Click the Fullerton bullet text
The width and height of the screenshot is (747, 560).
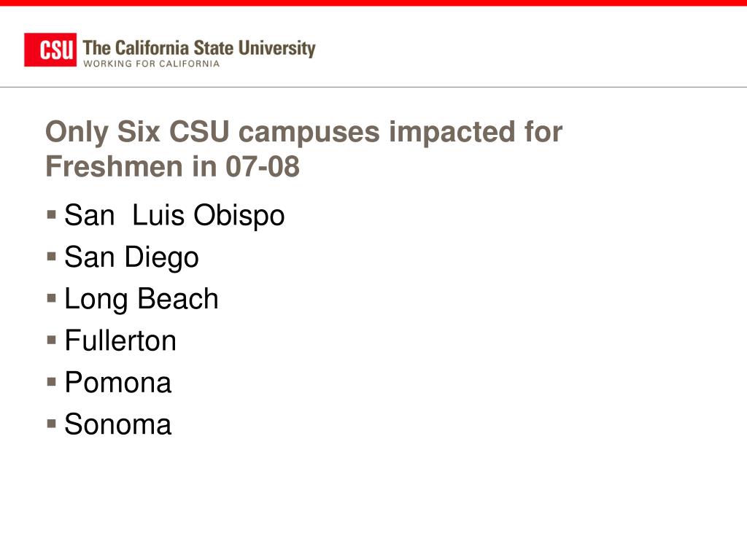coord(120,341)
